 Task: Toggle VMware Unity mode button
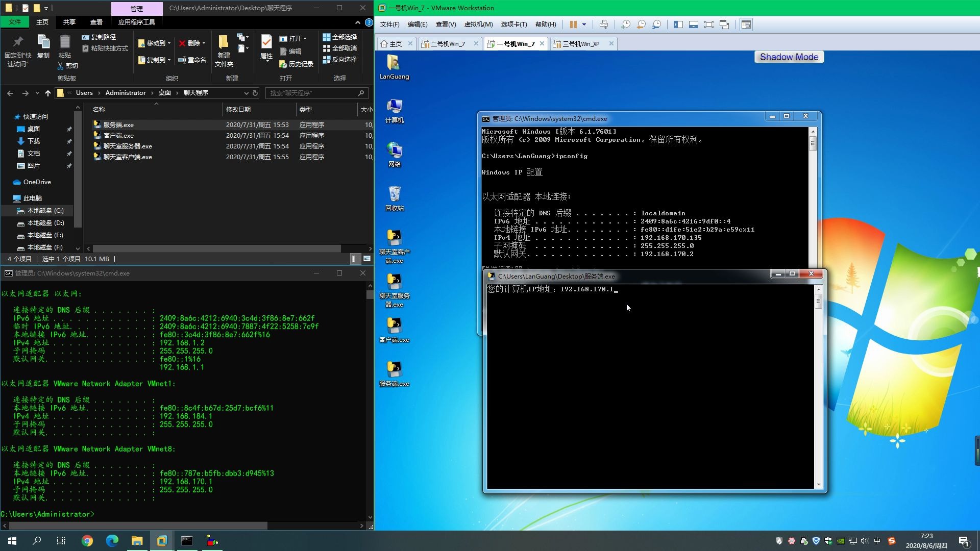pyautogui.click(x=724, y=24)
